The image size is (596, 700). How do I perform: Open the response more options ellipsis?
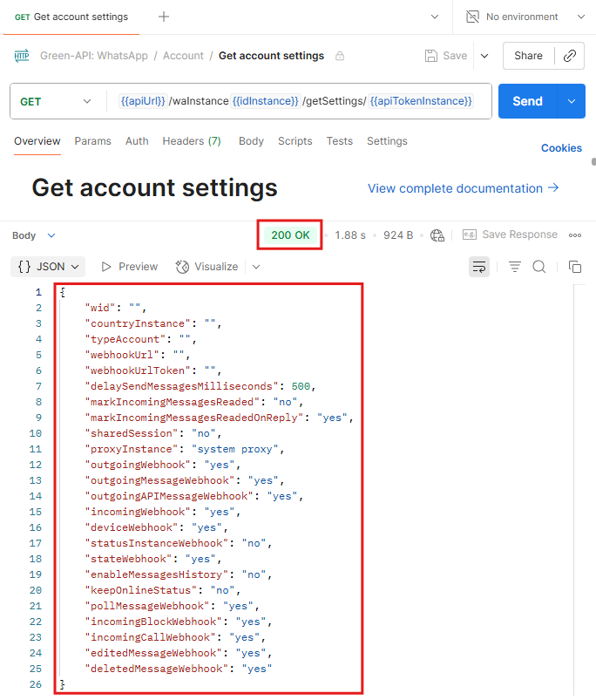[575, 235]
